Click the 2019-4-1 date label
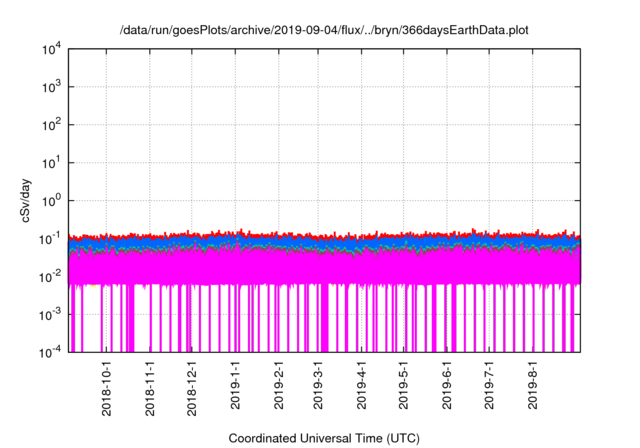 (361, 385)
